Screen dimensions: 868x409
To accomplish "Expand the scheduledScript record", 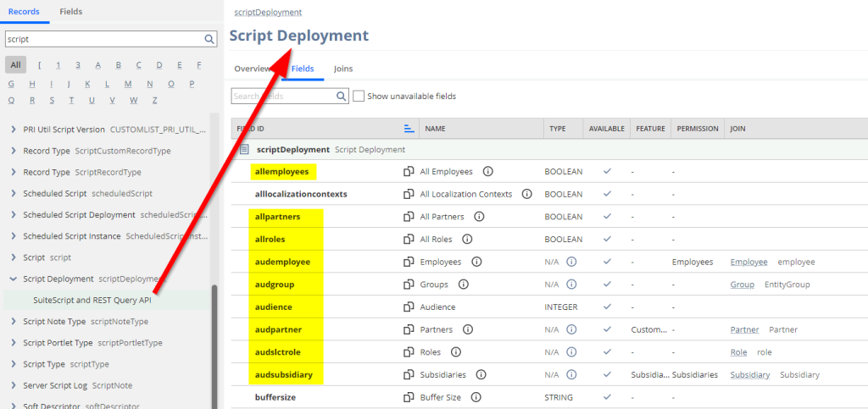I will pyautogui.click(x=14, y=193).
